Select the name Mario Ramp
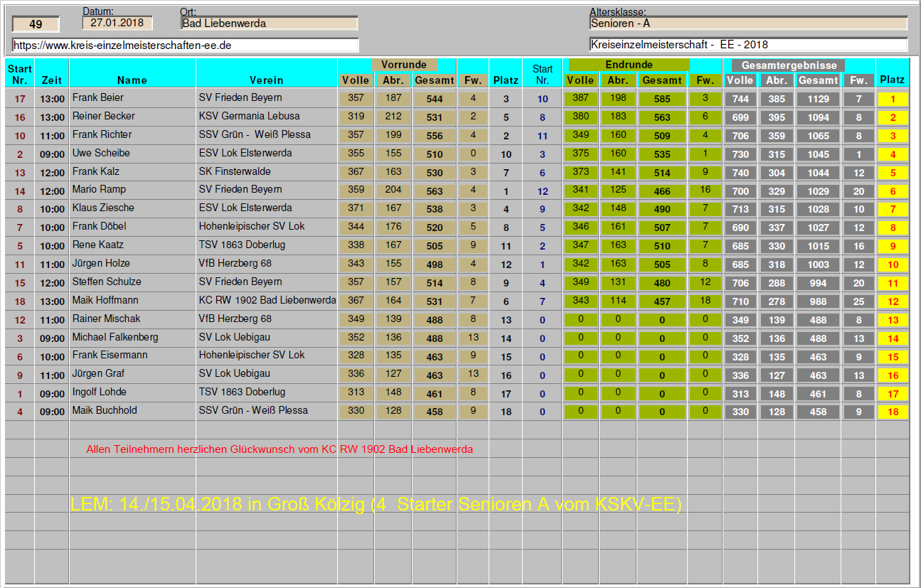The width and height of the screenshot is (921, 588). click(x=99, y=189)
